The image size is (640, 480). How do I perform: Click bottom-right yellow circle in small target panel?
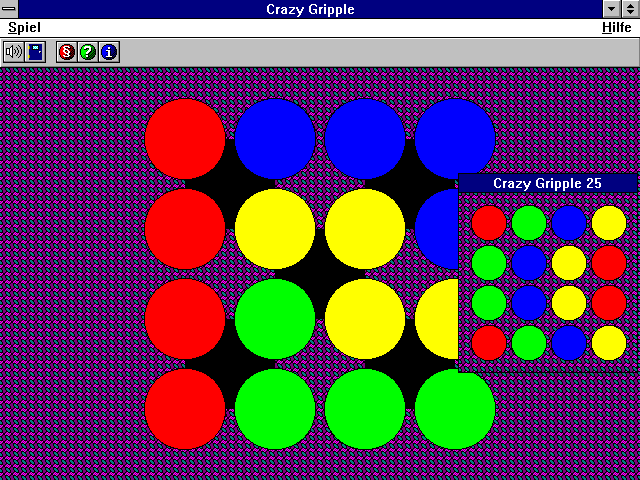609,343
